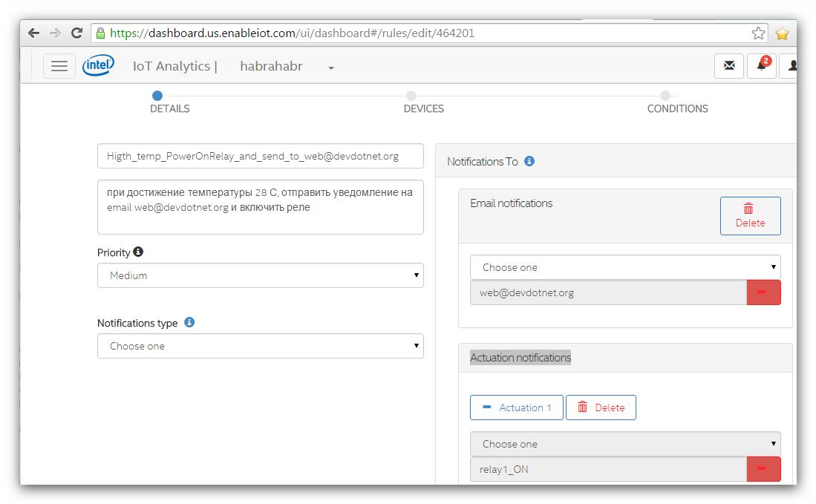Image resolution: width=816 pixels, height=504 pixels.
Task: Click the Intel logo
Action: pos(98,65)
